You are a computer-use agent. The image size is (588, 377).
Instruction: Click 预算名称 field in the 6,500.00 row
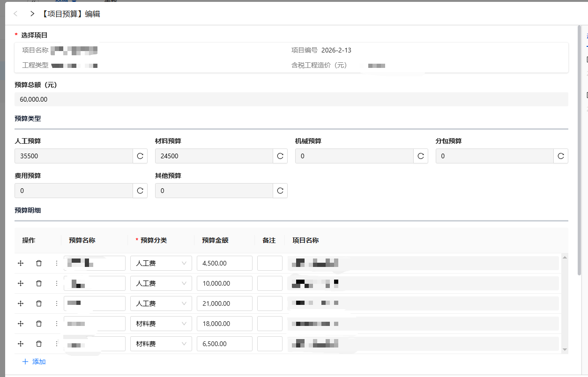pyautogui.click(x=95, y=344)
